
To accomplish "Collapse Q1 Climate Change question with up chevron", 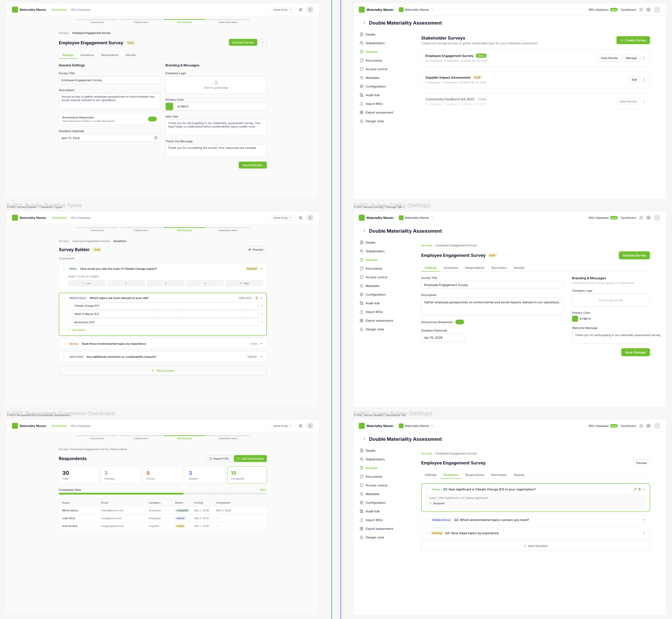I will [x=644, y=489].
